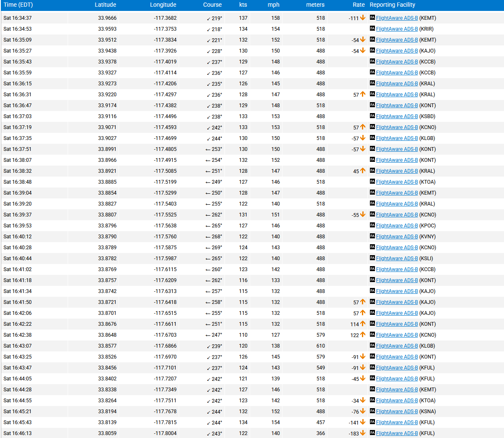Open the FlightAware ADS-B link for KSBD
This screenshot has height=438, width=504.
(397, 116)
